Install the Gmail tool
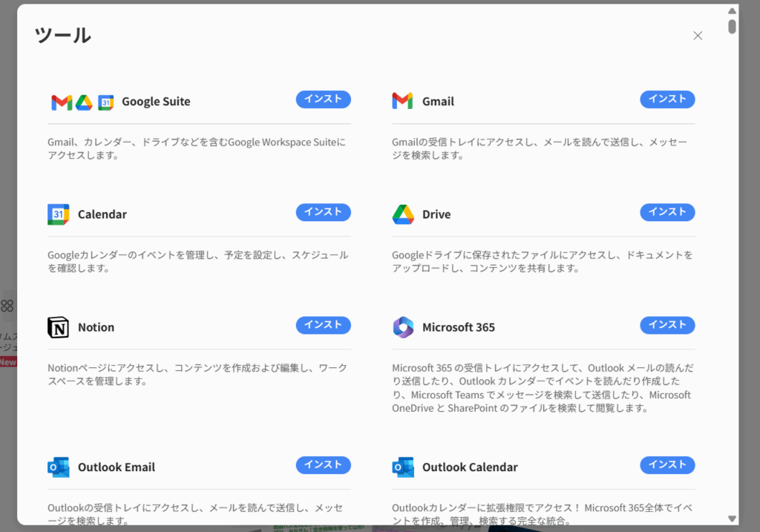The width and height of the screenshot is (760, 532). tap(666, 99)
